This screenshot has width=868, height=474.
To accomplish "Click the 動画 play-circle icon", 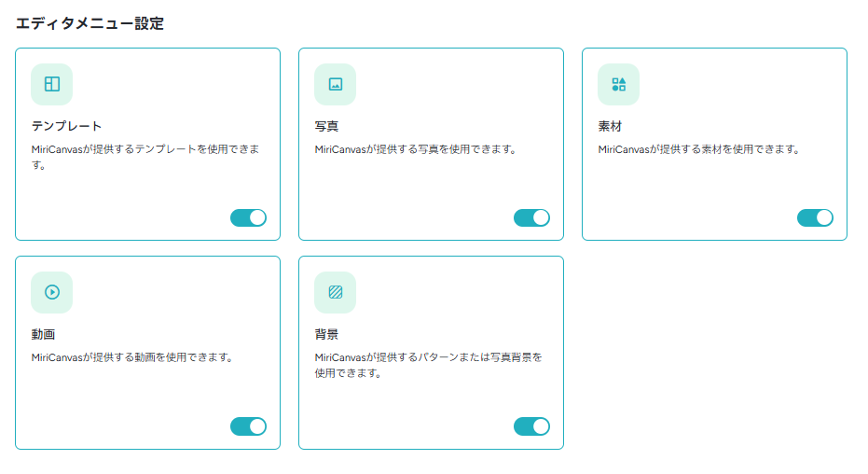I will pyautogui.click(x=52, y=292).
